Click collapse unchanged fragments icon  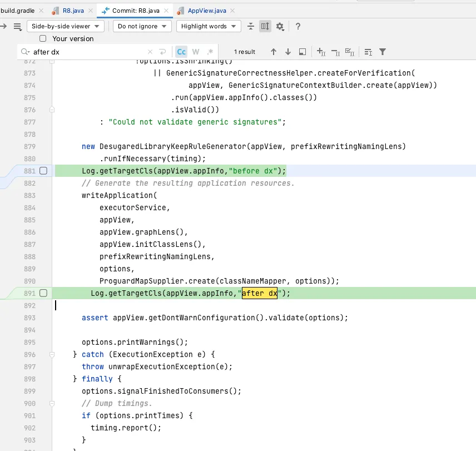(251, 26)
